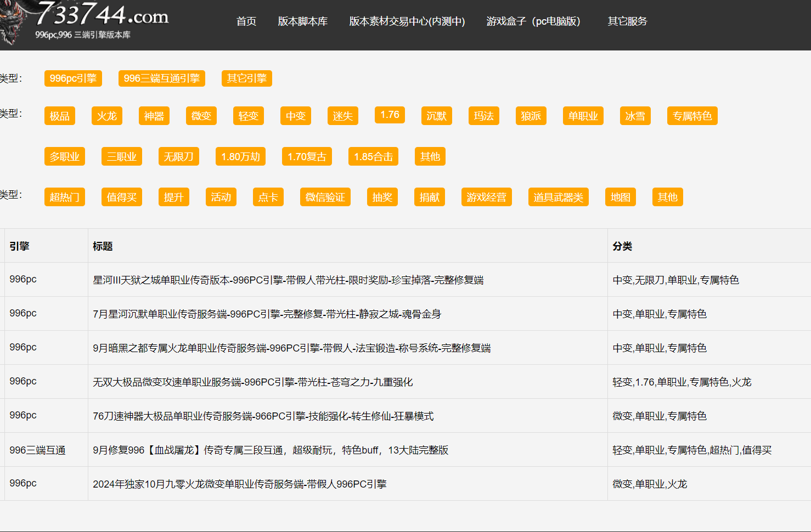Click the 1.70复古 tag

point(307,156)
